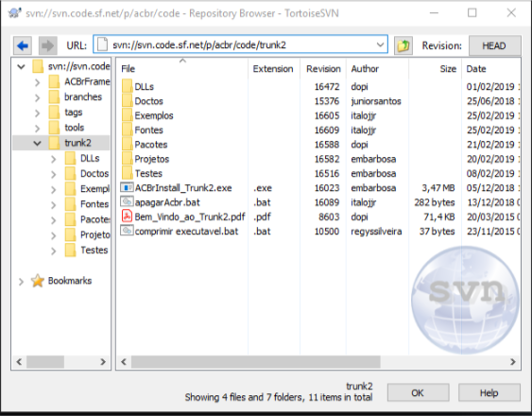
Task: Click the folder icon of the Projetos row in the file list
Action: click(128, 159)
